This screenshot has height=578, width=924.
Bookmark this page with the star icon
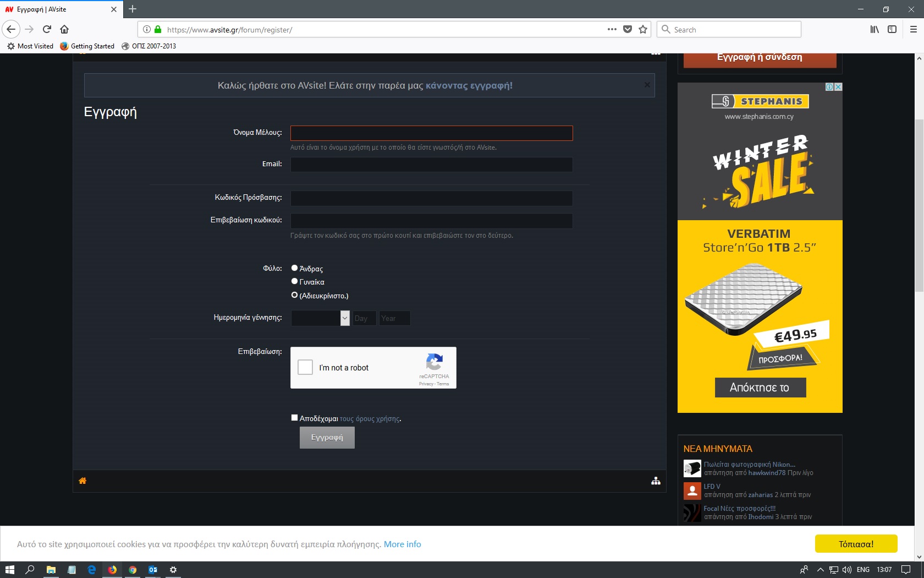pyautogui.click(x=643, y=30)
